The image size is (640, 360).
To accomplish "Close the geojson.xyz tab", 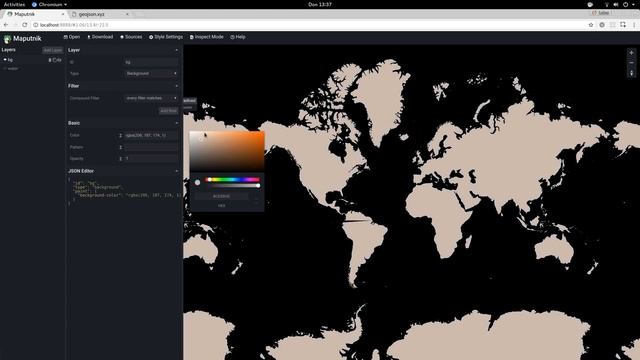I will [x=127, y=14].
